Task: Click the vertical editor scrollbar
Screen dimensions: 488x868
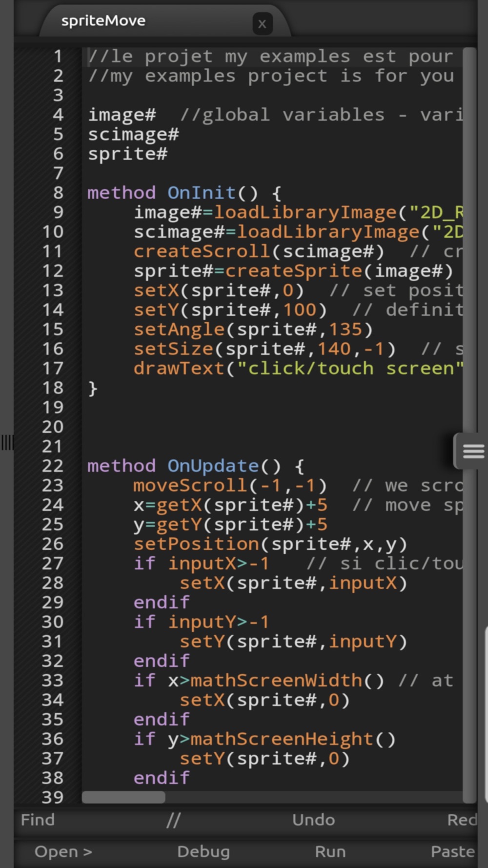Action: click(x=469, y=425)
